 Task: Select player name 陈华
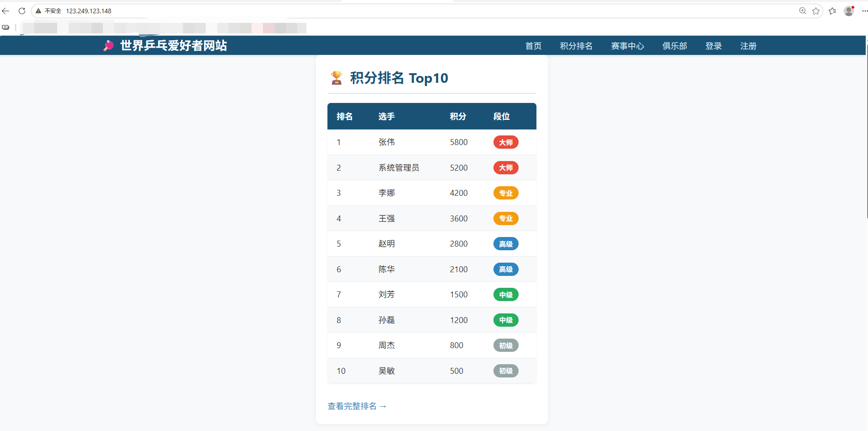point(386,269)
